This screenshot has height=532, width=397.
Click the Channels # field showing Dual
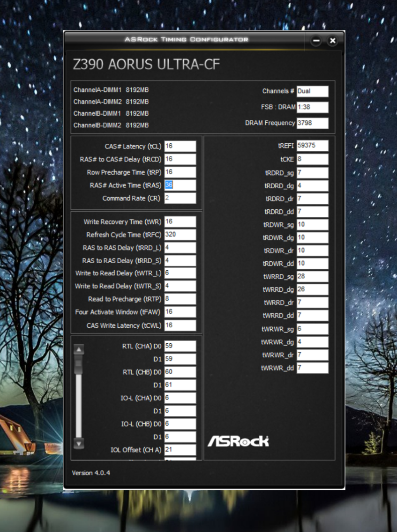pyautogui.click(x=313, y=91)
